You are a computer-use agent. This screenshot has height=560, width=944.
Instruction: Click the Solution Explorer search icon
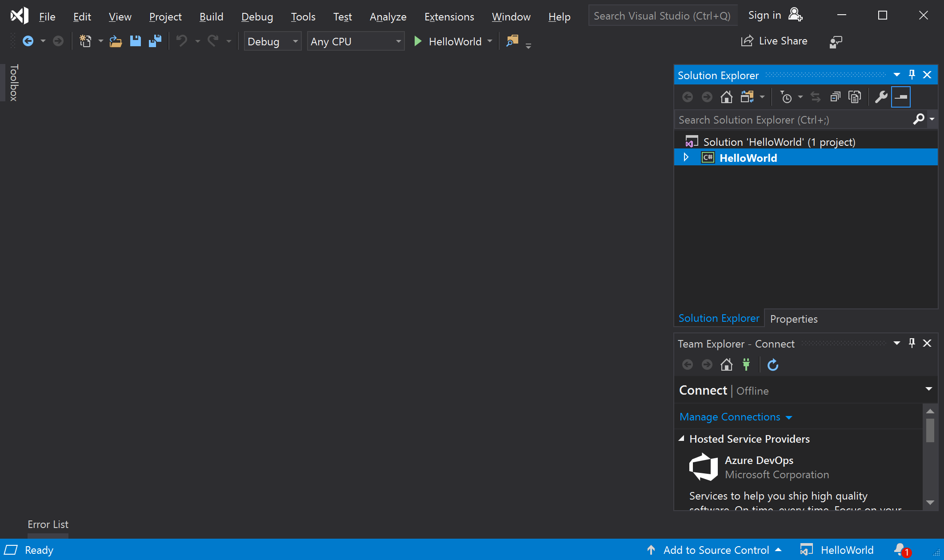pos(919,119)
